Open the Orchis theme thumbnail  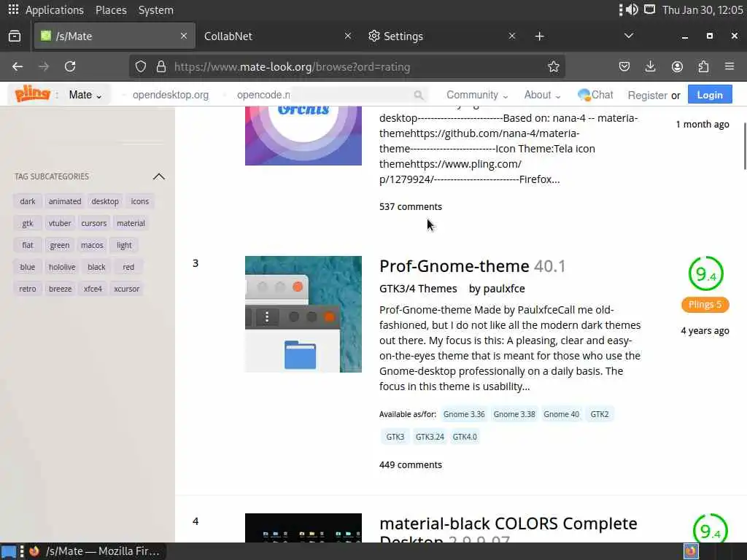tap(303, 136)
